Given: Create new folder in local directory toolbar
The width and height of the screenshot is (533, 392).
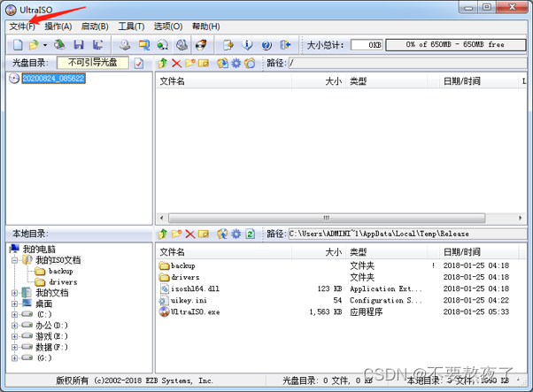Looking at the screenshot, I should pos(176,234).
